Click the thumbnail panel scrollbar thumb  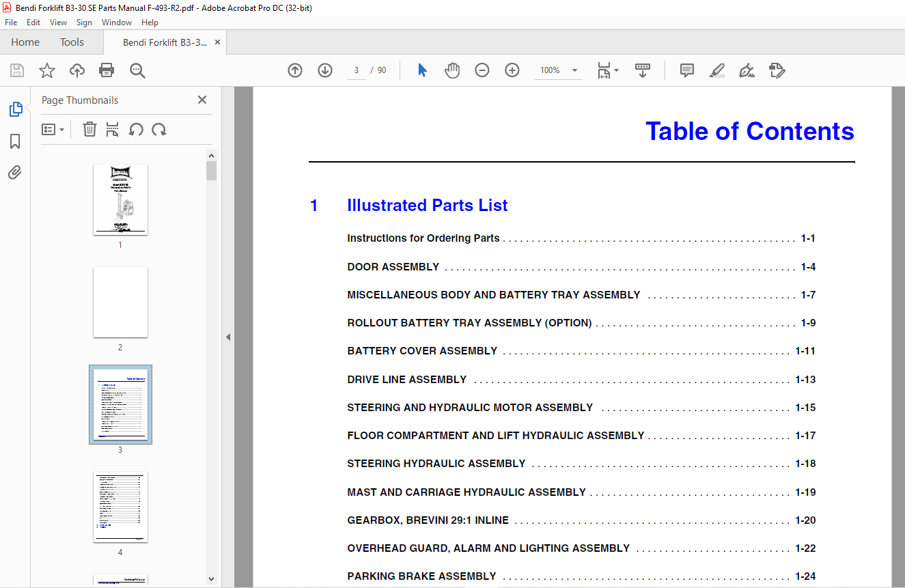pos(212,171)
